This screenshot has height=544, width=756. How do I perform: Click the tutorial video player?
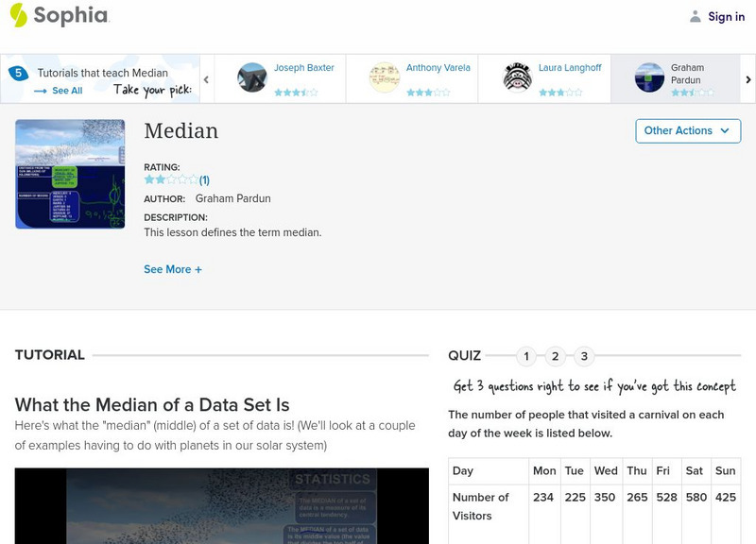click(x=222, y=506)
